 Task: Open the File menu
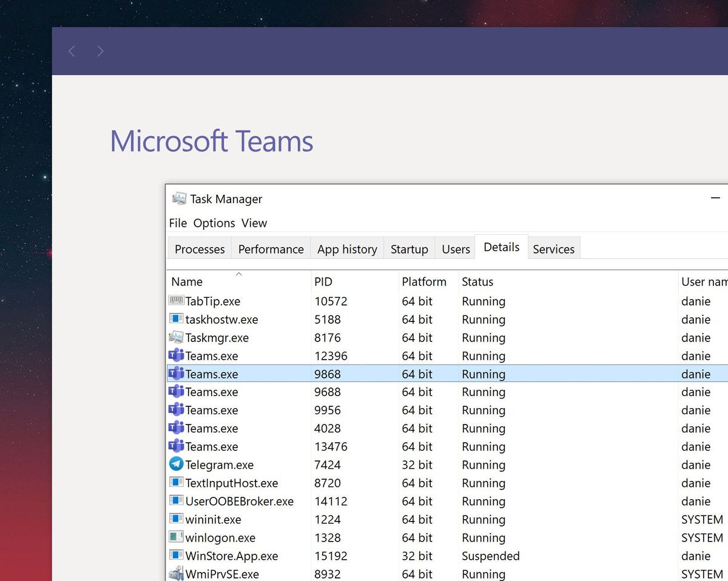(178, 223)
